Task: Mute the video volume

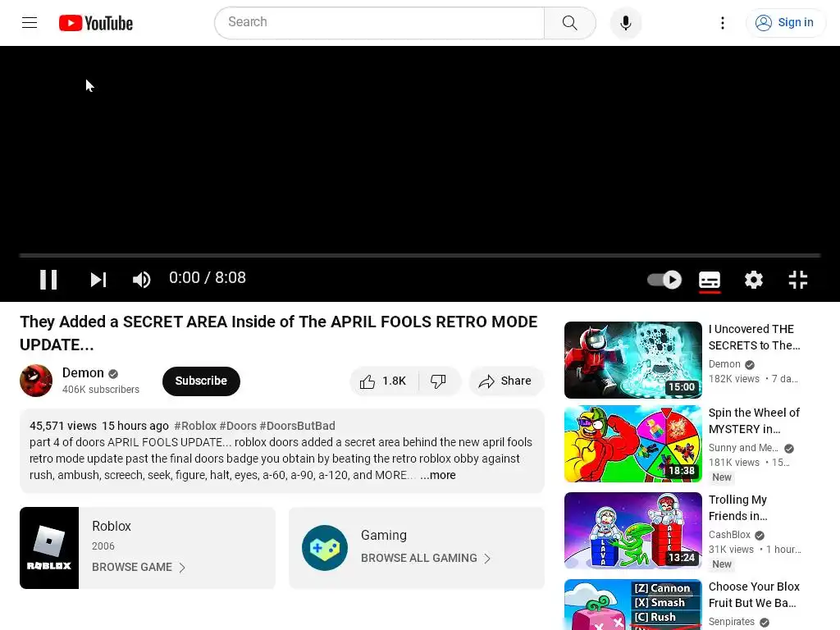Action: tap(141, 279)
